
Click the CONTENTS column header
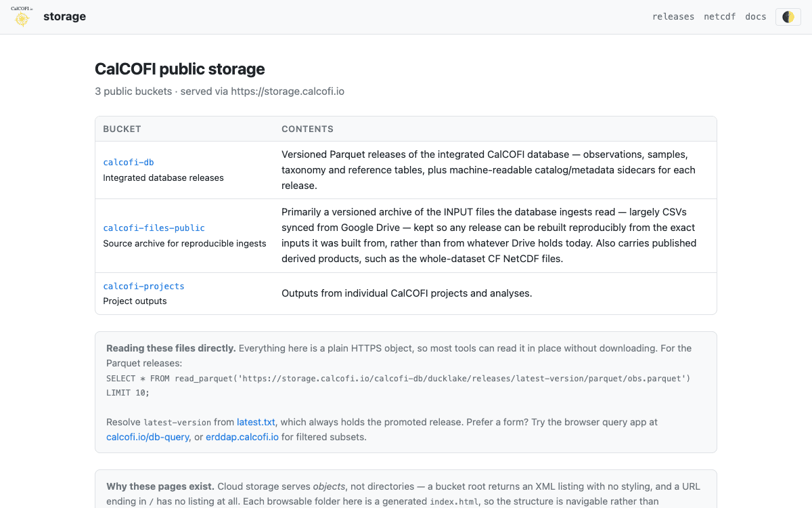[307, 129]
